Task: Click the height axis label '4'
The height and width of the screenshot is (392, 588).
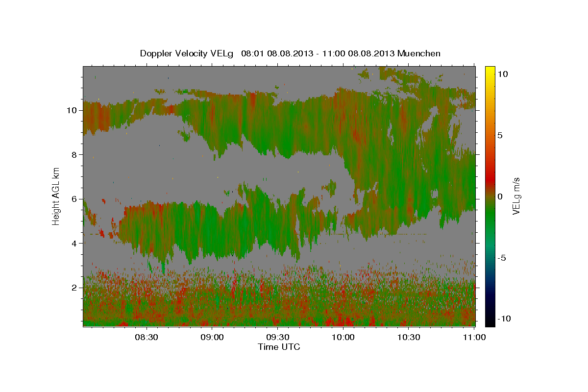Action: click(74, 243)
